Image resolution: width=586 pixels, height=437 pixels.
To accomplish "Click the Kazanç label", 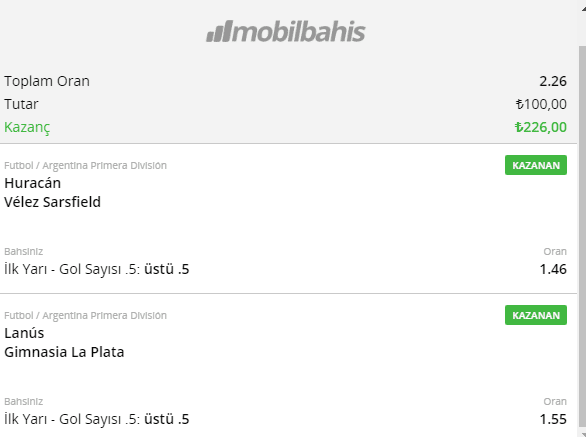I will [27, 127].
